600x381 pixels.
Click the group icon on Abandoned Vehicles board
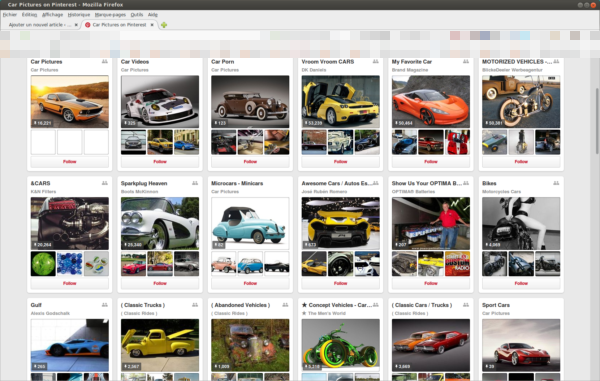285,304
